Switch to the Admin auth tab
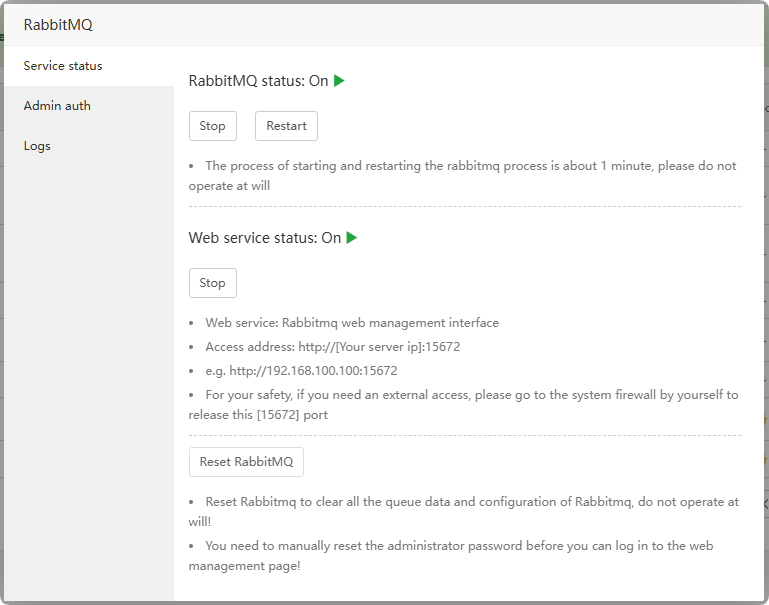The height and width of the screenshot is (605, 769). (x=57, y=106)
